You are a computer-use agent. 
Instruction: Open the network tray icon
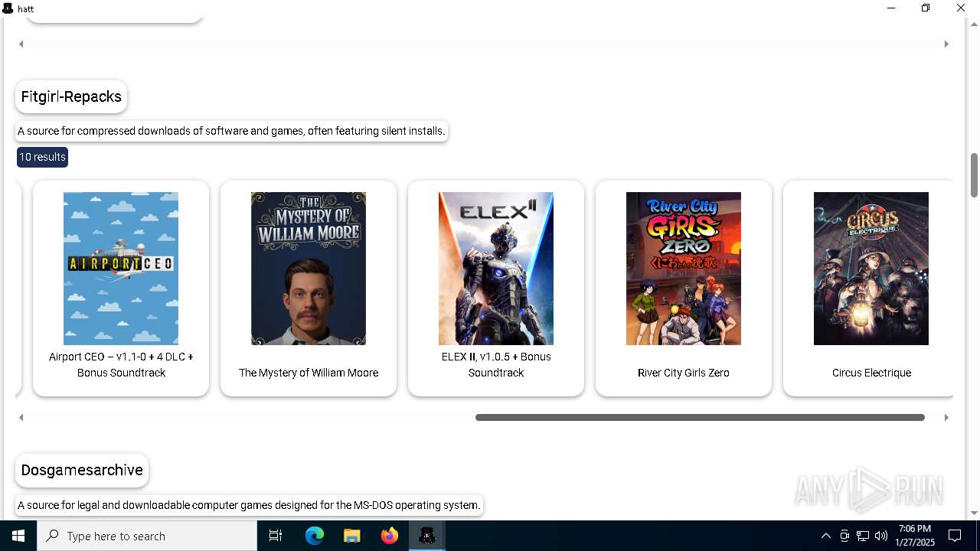point(863,536)
